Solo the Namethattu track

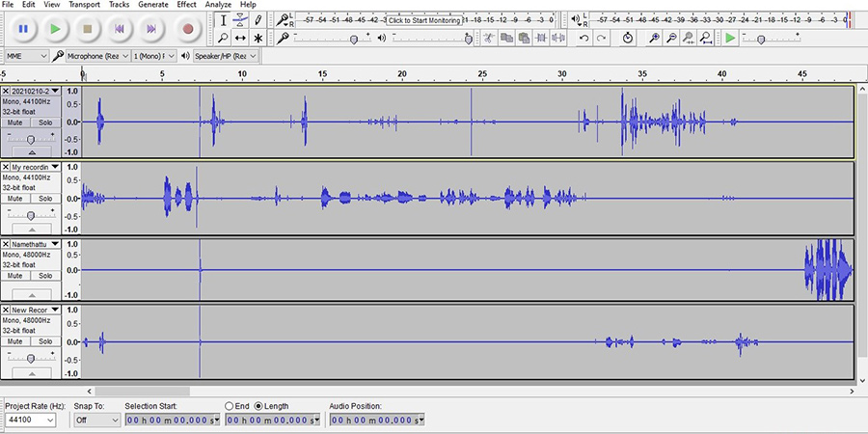click(x=45, y=276)
